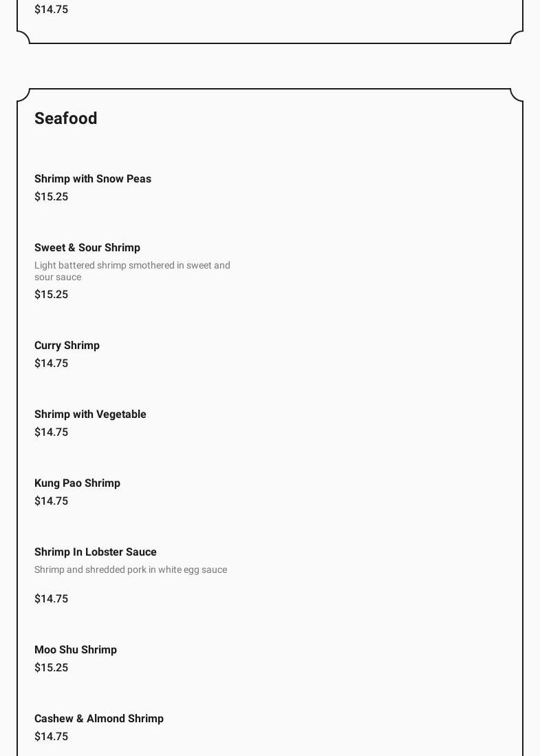Click the Sweet & Sour Shrimp description text
Image resolution: width=540 pixels, height=756 pixels.
(x=132, y=271)
